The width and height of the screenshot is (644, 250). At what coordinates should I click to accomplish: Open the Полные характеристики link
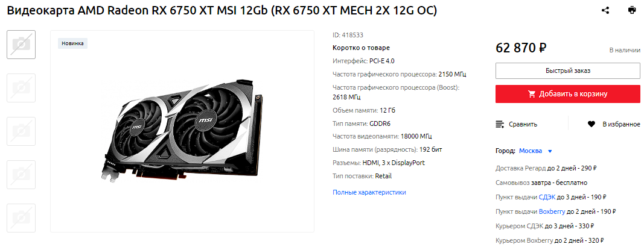point(369,192)
